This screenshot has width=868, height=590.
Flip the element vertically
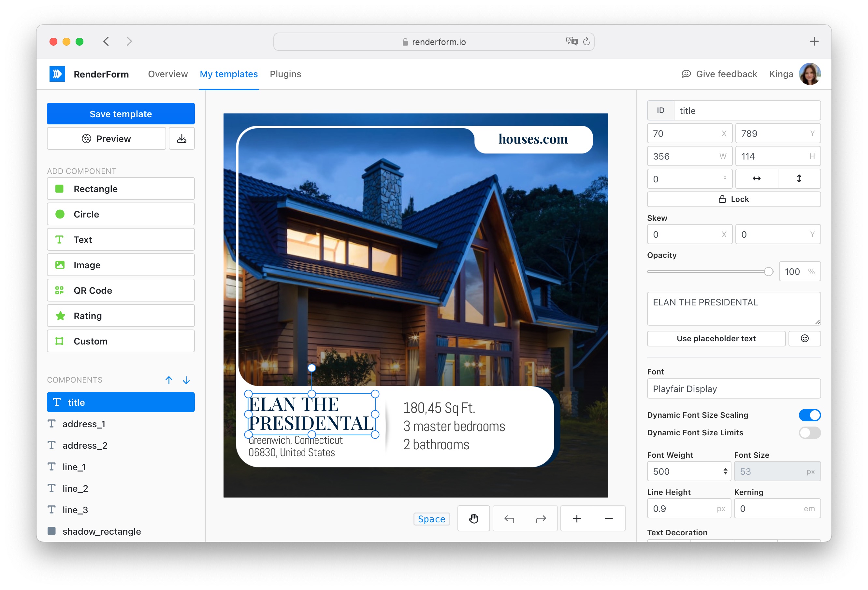(x=799, y=179)
